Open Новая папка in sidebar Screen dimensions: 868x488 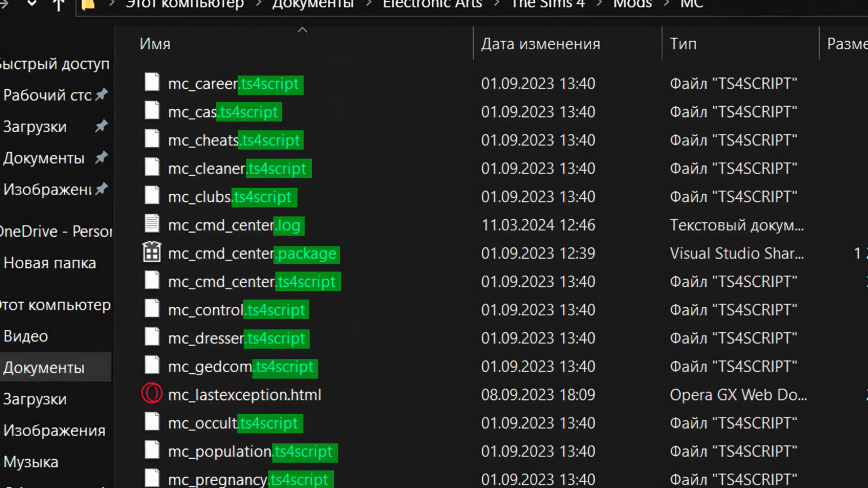pyautogui.click(x=50, y=263)
